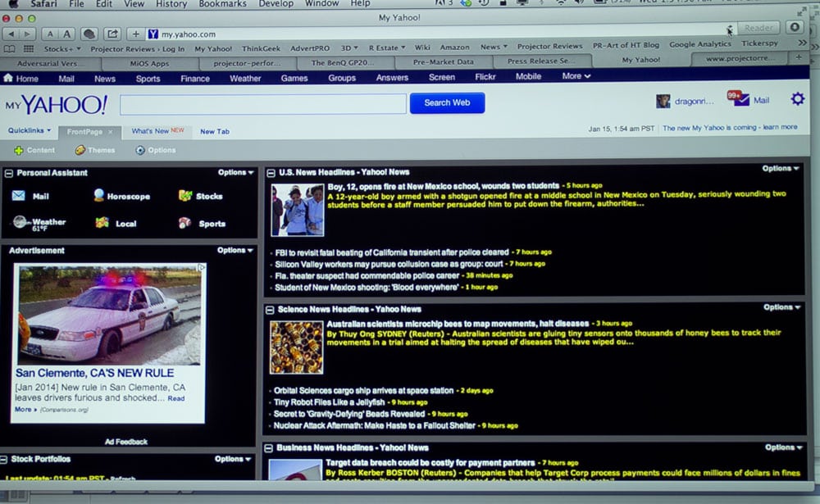
Task: Click the Horoscope icon in Personal Assistant
Action: tap(99, 195)
